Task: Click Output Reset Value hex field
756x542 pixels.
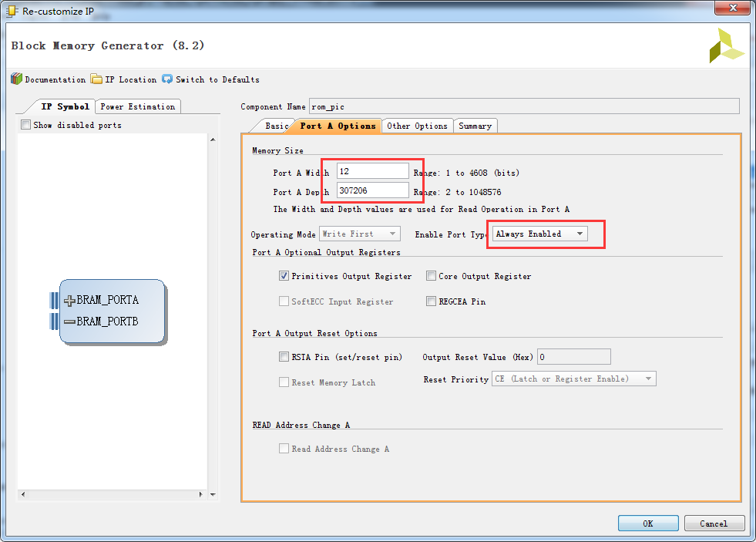Action: tap(574, 357)
